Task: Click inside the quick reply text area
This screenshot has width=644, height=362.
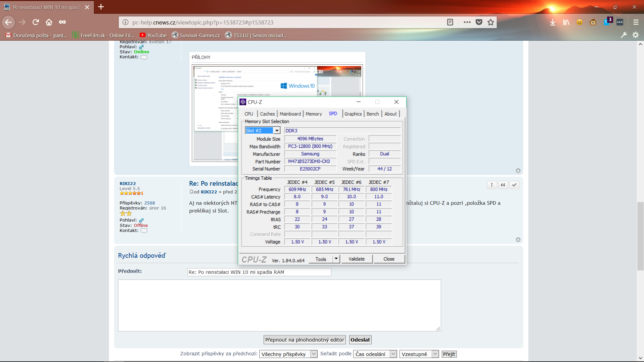Action: pos(279,305)
